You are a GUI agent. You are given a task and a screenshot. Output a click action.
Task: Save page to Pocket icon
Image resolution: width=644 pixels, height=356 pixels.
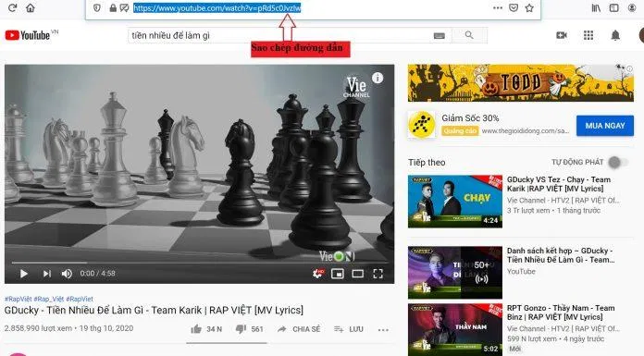click(x=514, y=7)
